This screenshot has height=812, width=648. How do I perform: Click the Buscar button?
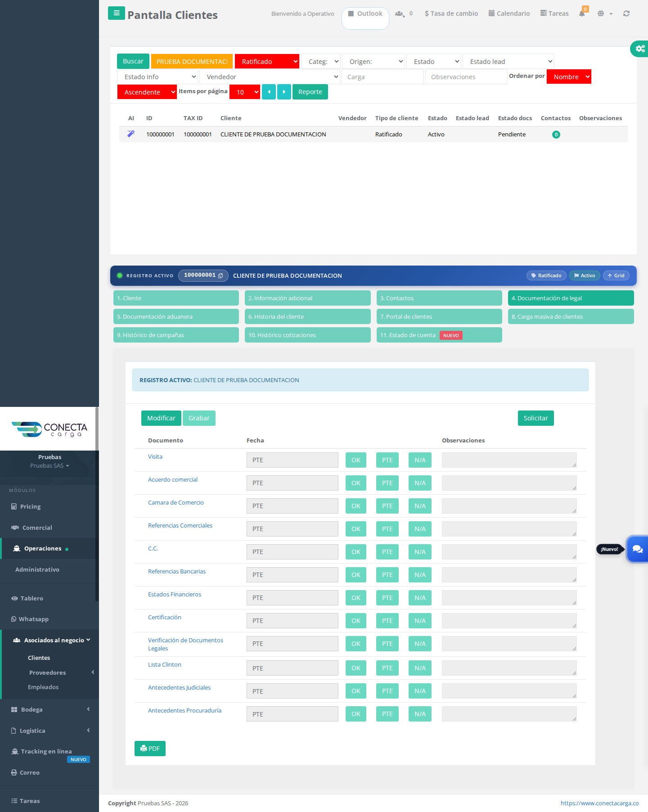click(133, 61)
